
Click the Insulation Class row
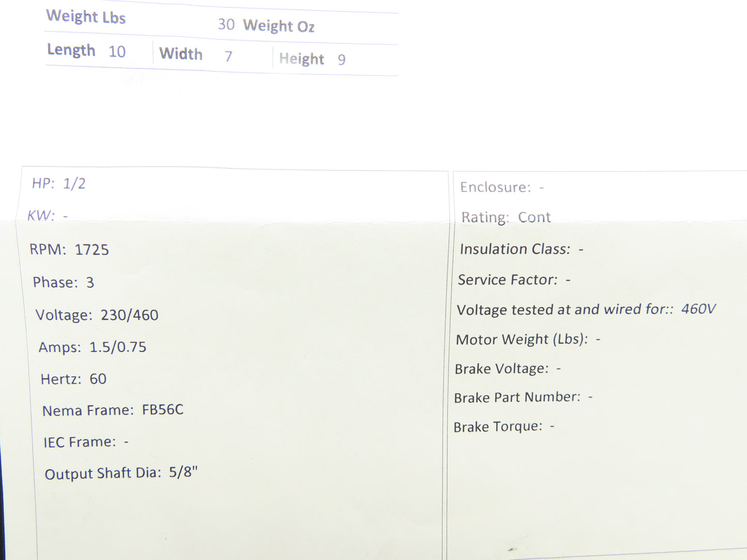[x=521, y=249]
